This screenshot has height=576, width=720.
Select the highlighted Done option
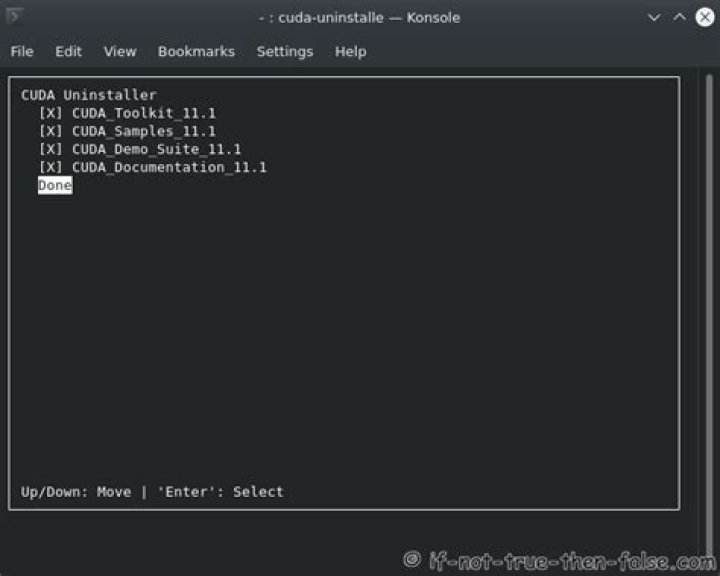(x=55, y=185)
